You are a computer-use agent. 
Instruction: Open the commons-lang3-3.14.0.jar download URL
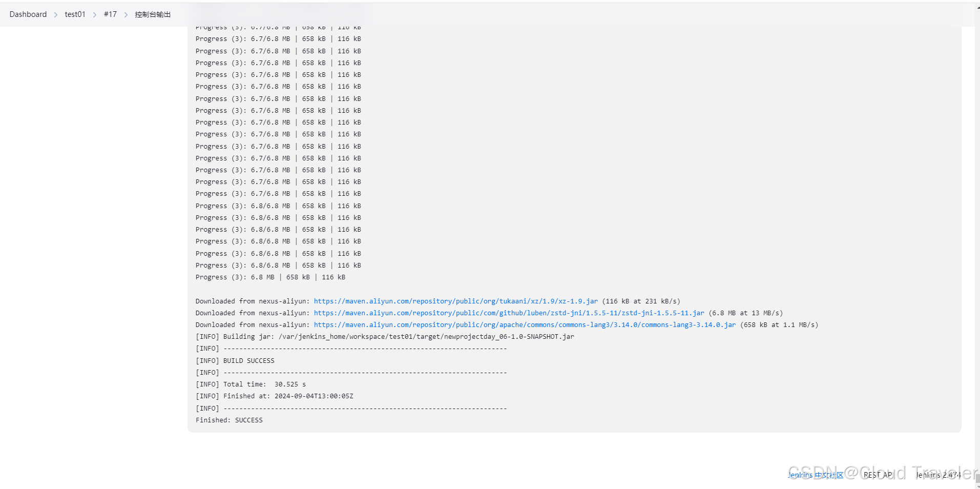(x=525, y=324)
